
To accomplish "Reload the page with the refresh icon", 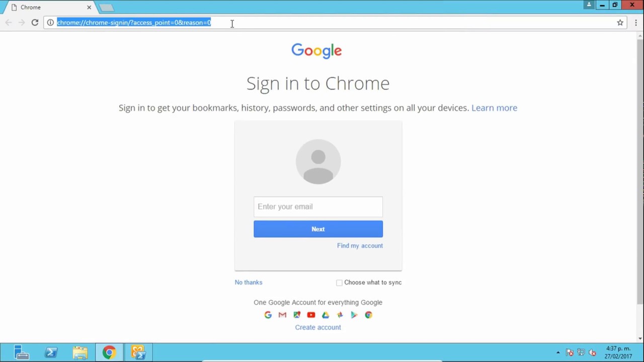I will (x=35, y=22).
